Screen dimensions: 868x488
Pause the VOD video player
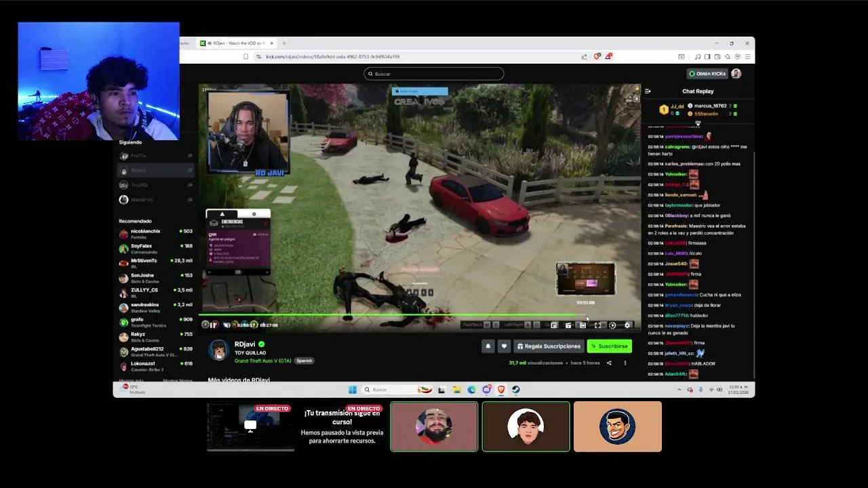click(x=214, y=325)
